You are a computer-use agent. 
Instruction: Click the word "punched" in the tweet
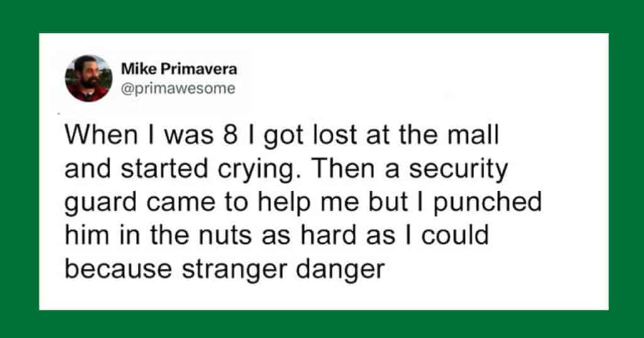(487, 204)
